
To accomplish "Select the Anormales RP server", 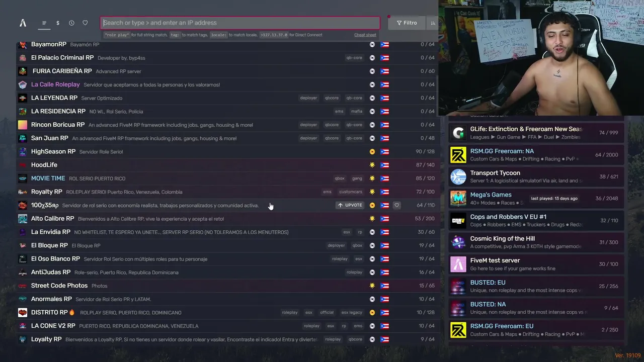I will coord(227,299).
